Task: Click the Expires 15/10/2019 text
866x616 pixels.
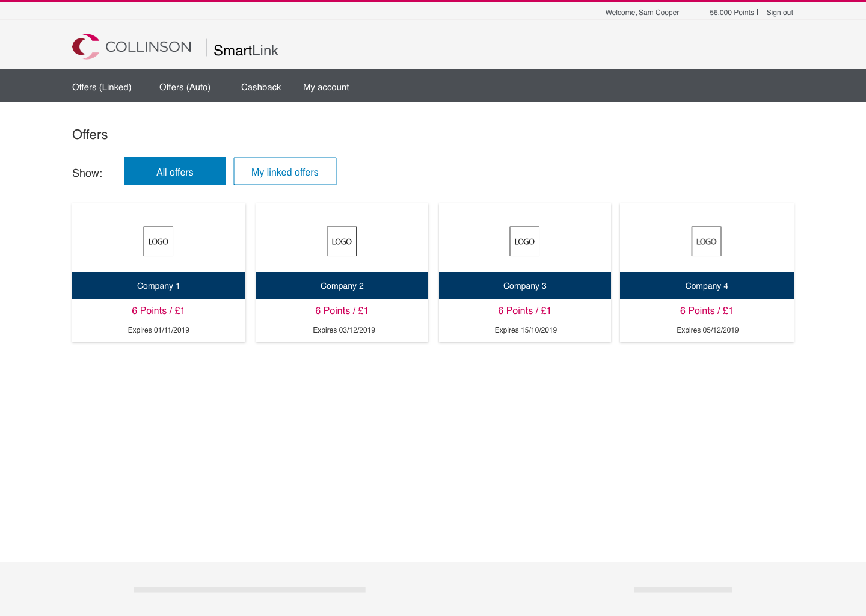Action: pos(526,330)
